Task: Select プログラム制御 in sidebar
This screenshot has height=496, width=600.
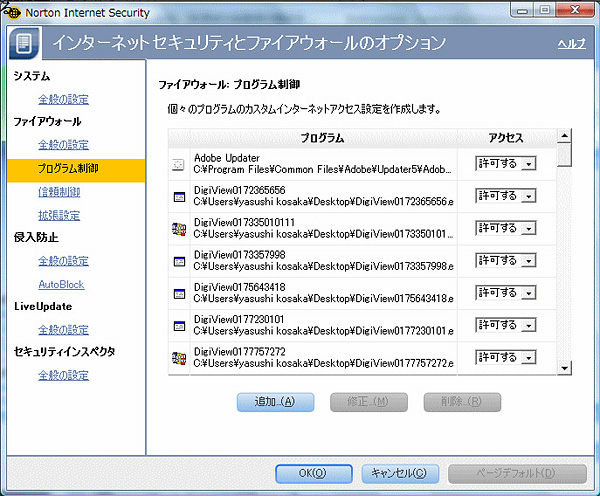Action: pos(76,170)
